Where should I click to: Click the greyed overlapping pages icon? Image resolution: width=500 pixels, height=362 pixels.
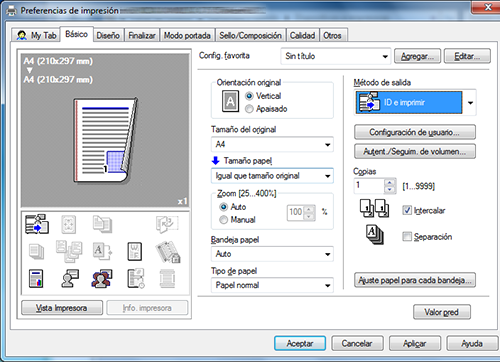[102, 224]
